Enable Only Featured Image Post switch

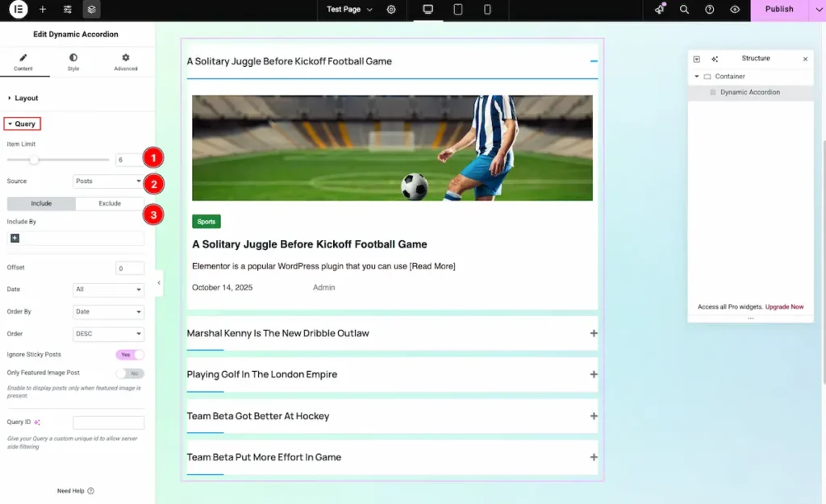pyautogui.click(x=130, y=373)
